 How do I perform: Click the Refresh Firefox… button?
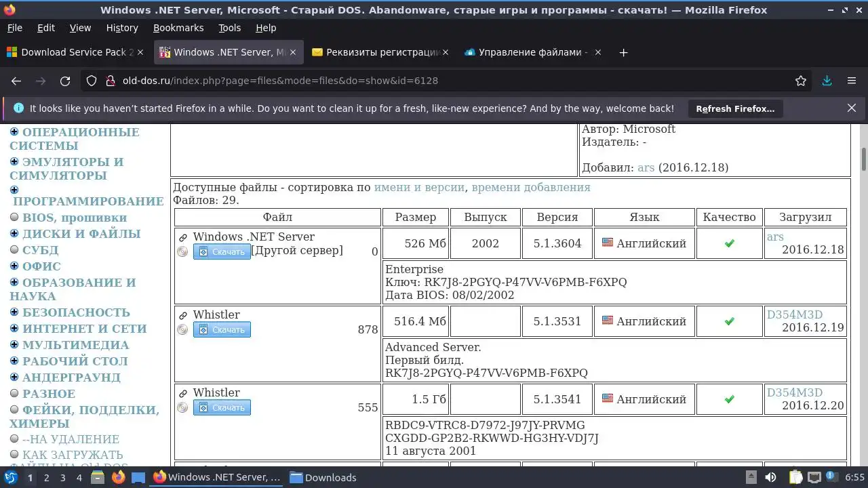735,108
